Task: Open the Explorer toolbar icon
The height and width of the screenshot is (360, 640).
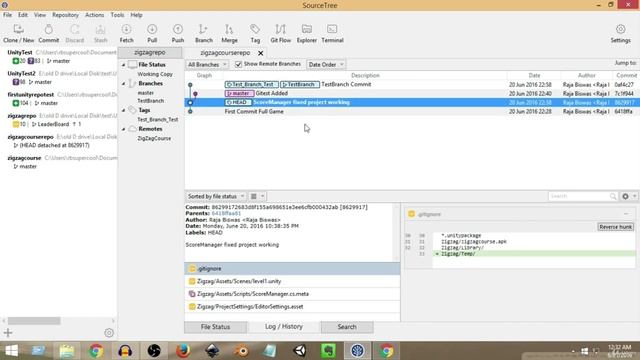Action: coord(307,33)
